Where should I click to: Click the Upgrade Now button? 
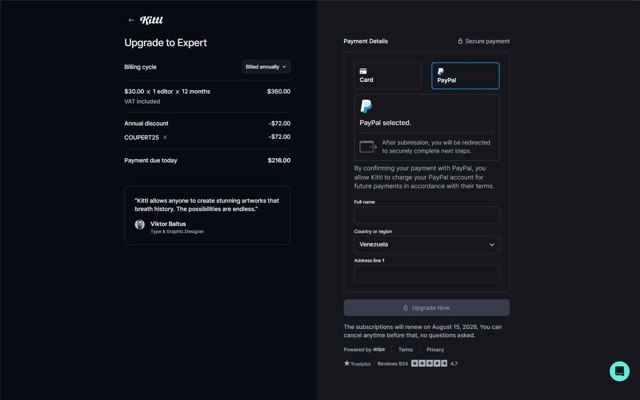[x=427, y=308]
